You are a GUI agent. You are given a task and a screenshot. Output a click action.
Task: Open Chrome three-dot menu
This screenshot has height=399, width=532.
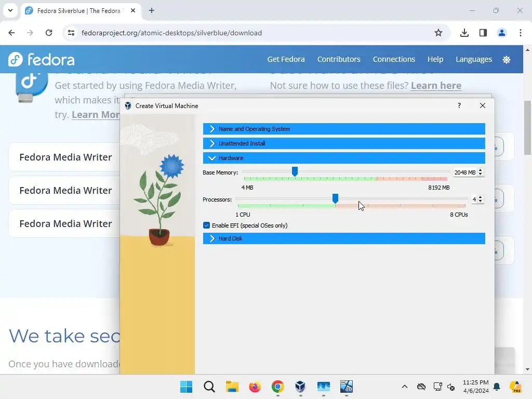[520, 33]
